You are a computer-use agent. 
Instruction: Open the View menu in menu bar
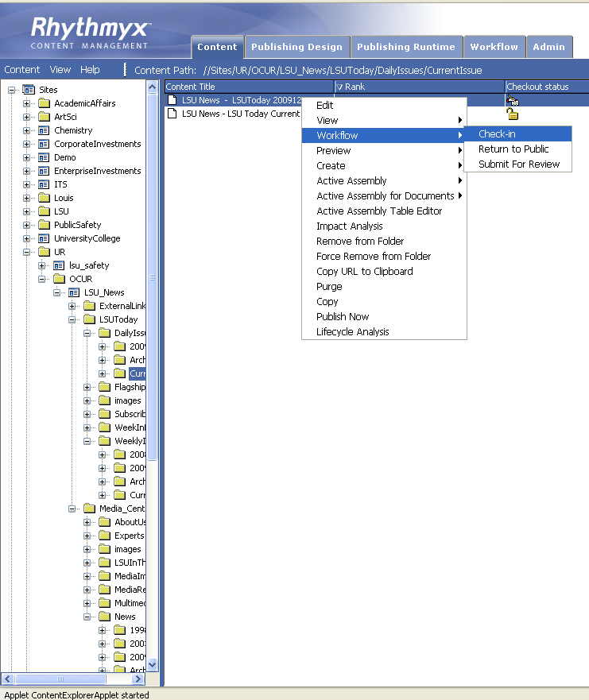coord(60,70)
